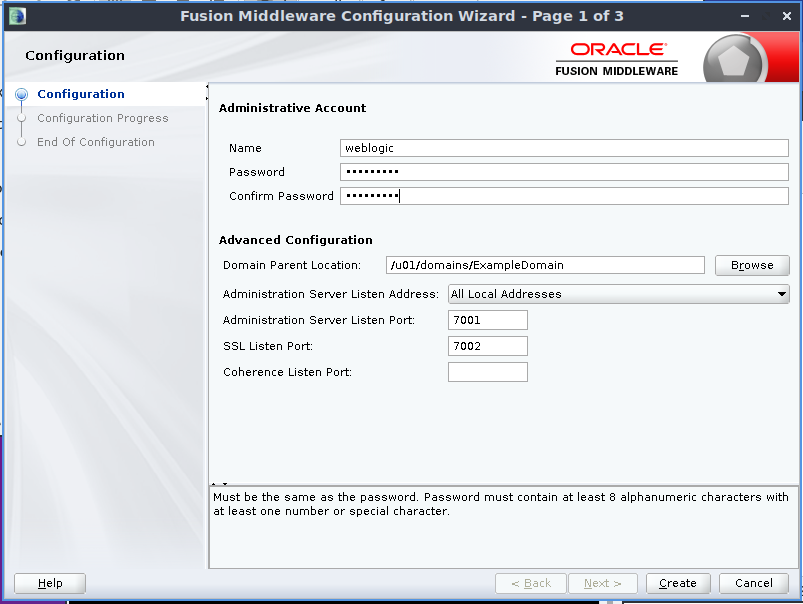Click the Back button

531,583
